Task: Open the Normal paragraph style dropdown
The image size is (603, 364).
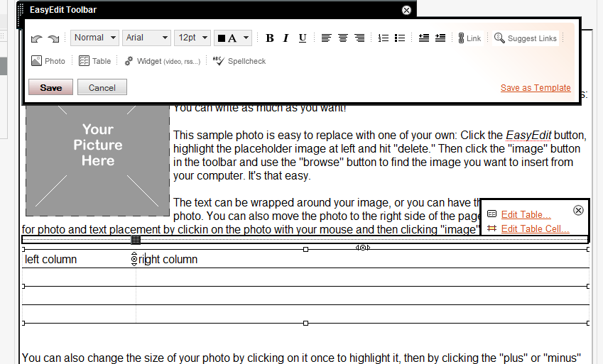Action: point(94,38)
